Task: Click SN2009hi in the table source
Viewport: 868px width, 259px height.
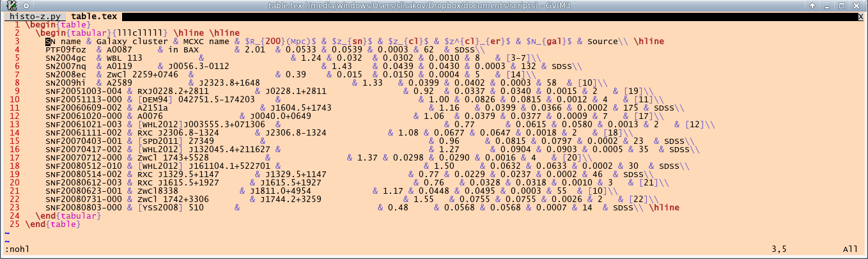Action: 66,82
